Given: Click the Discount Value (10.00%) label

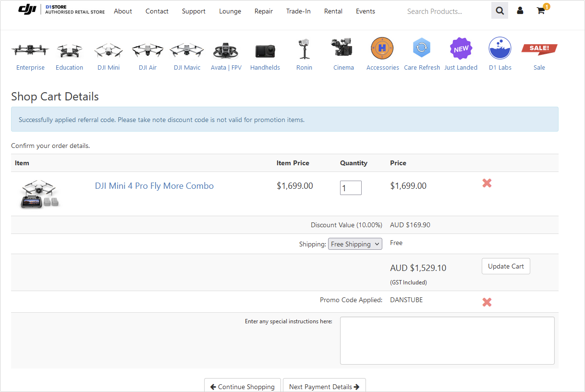Looking at the screenshot, I should click(x=346, y=225).
